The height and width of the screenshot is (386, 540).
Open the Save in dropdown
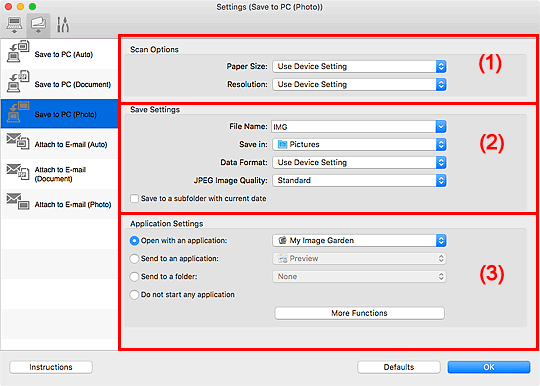pyautogui.click(x=359, y=144)
